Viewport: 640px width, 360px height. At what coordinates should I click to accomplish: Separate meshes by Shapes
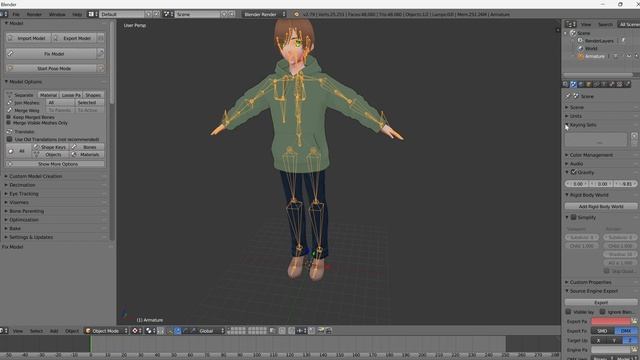pos(93,95)
